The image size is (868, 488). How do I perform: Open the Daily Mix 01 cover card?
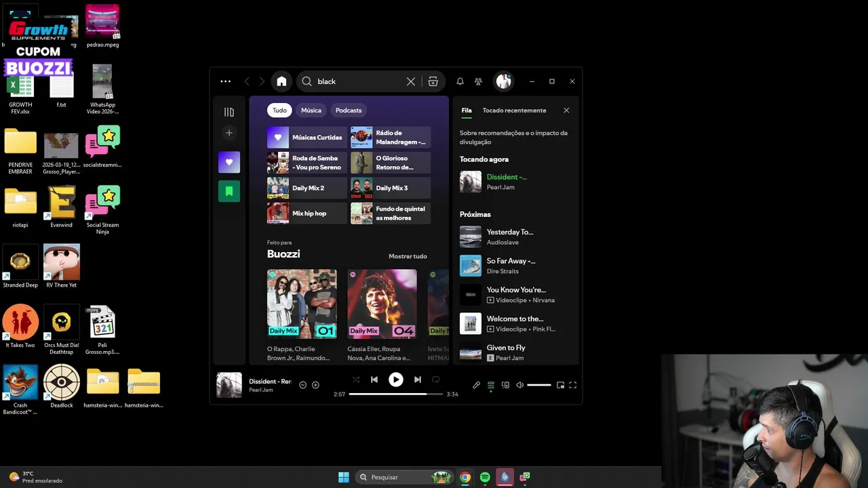pyautogui.click(x=302, y=304)
